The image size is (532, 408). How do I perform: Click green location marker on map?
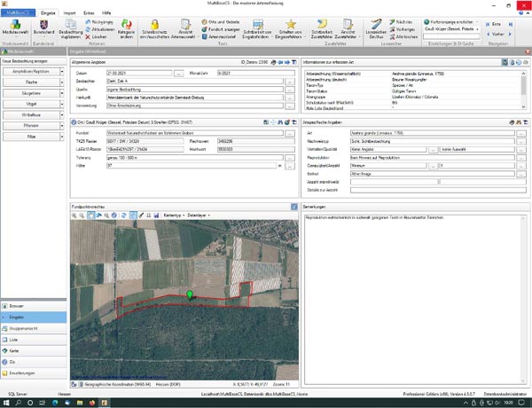pos(190,294)
